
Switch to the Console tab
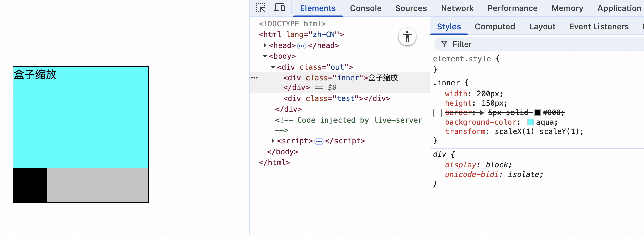365,8
